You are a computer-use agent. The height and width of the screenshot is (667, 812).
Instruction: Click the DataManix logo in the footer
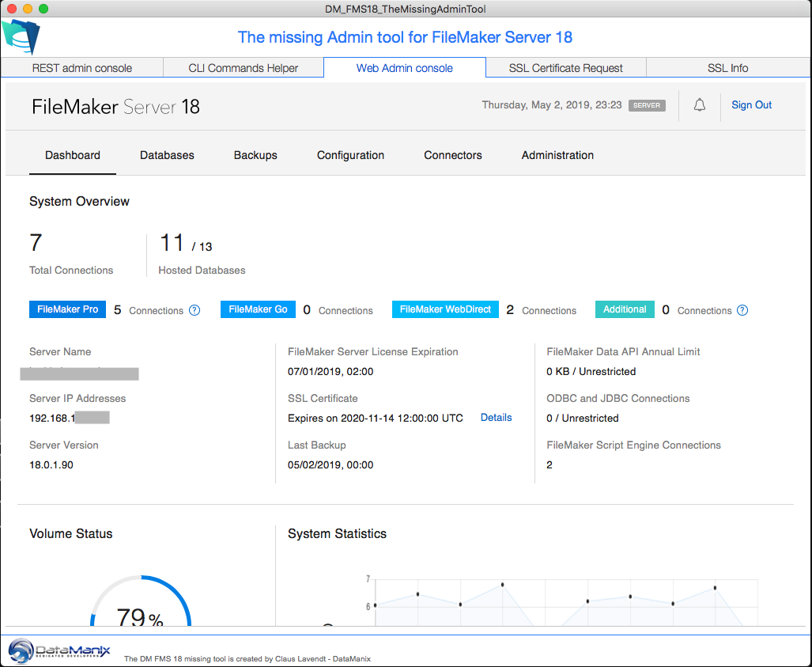tap(59, 650)
